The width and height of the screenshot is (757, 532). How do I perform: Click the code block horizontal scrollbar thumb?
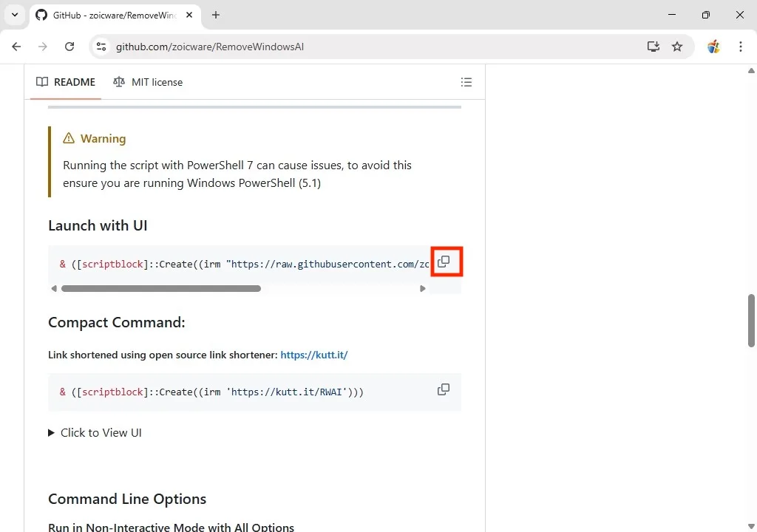click(160, 289)
